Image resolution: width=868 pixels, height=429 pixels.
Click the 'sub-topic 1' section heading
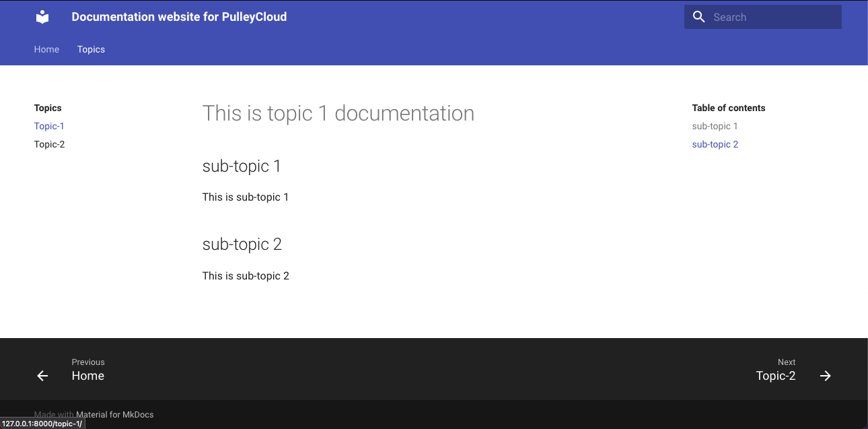coord(242,166)
